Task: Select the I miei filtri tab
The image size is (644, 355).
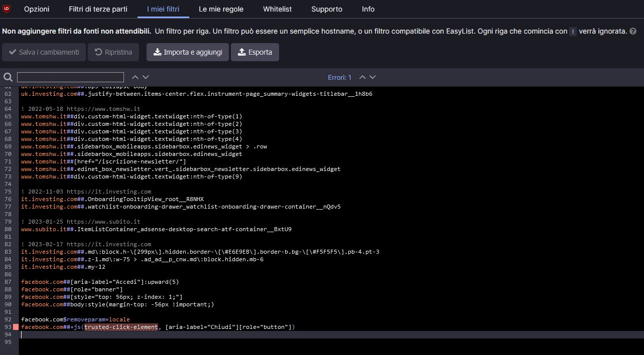Action: pos(163,9)
